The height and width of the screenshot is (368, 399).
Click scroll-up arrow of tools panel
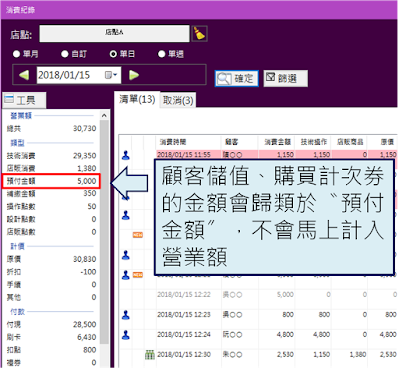click(x=104, y=115)
